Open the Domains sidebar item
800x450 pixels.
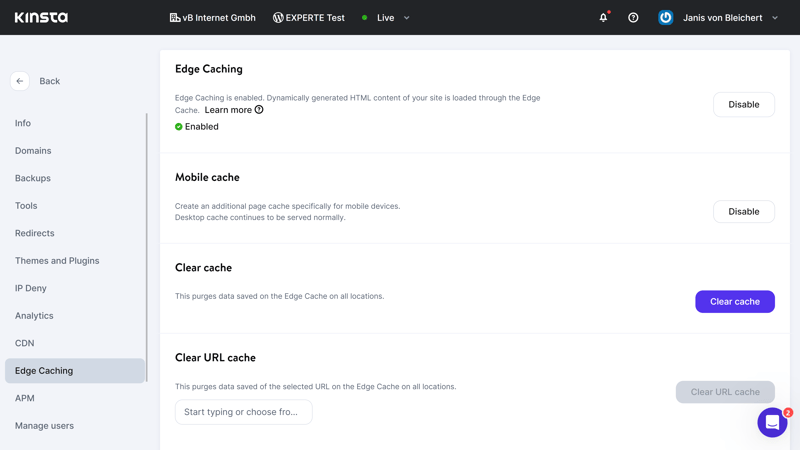pyautogui.click(x=33, y=151)
